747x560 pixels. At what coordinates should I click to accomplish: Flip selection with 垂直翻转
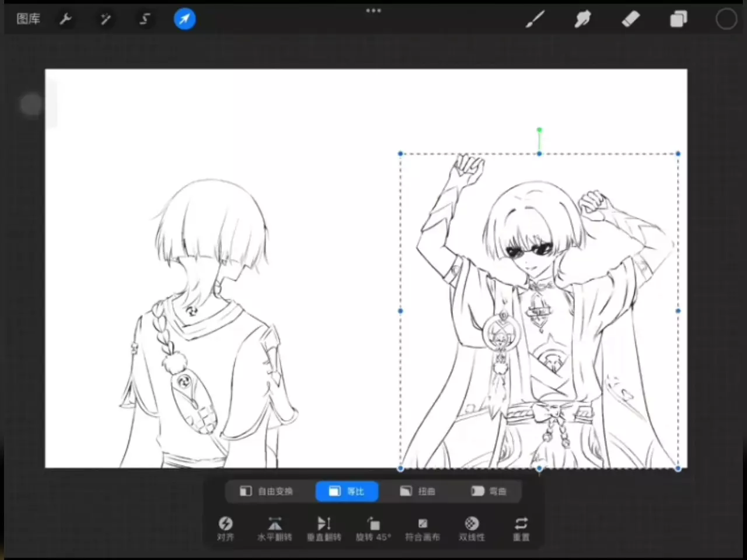[x=324, y=528]
